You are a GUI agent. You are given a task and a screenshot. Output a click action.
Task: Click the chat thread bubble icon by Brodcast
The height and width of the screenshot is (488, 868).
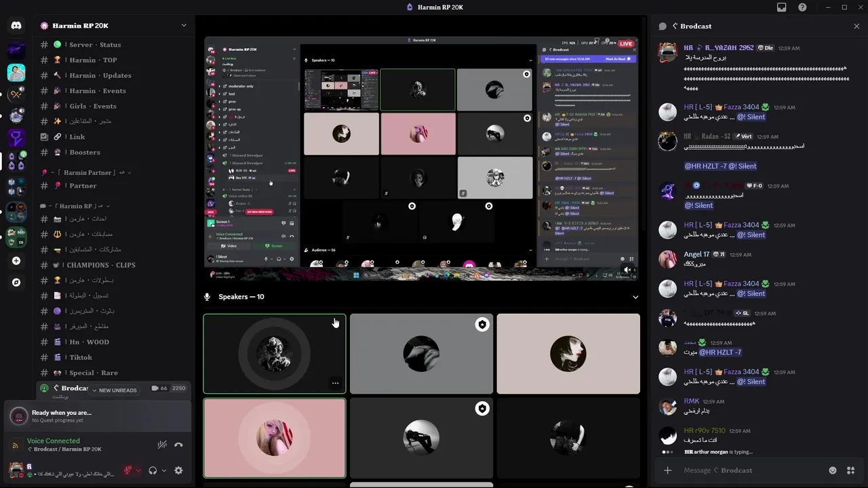pos(663,26)
